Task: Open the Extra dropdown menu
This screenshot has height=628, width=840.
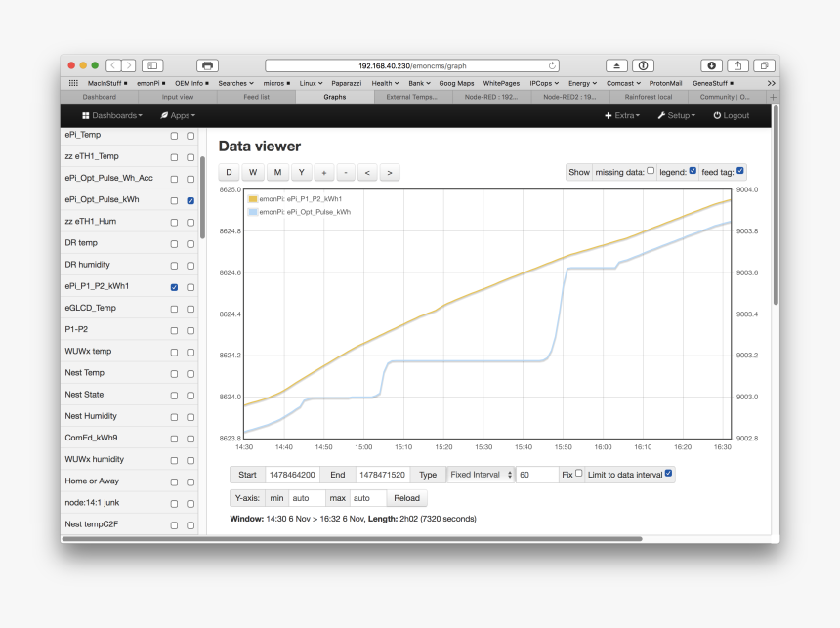Action: (x=622, y=115)
